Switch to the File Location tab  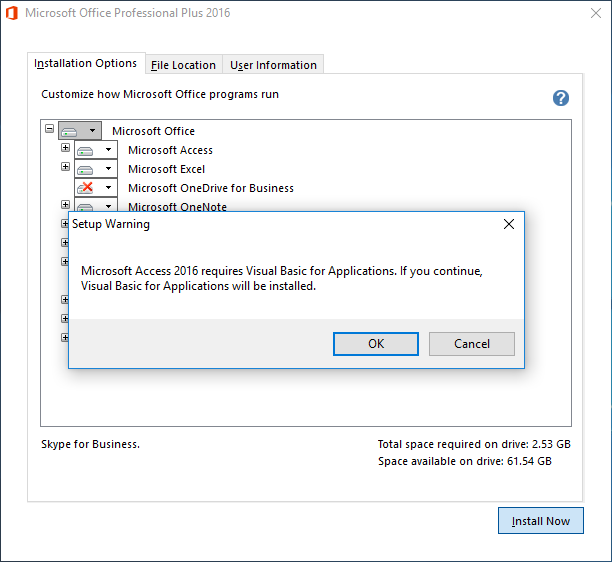[x=183, y=65]
